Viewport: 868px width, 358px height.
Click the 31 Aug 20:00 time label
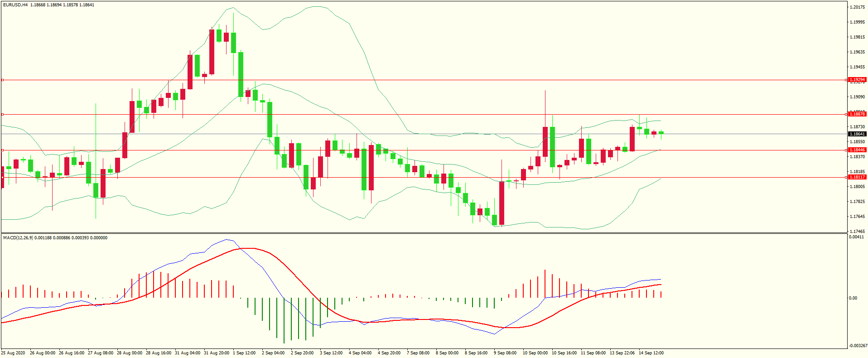[x=217, y=353]
